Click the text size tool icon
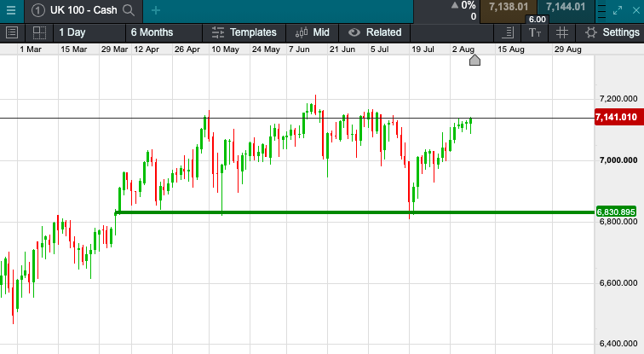Screen dimensions: 644x354 tap(535, 32)
